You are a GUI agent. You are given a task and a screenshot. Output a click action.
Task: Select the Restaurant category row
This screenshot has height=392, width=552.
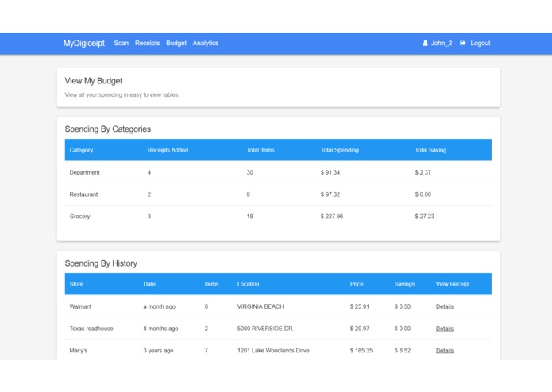(x=278, y=194)
